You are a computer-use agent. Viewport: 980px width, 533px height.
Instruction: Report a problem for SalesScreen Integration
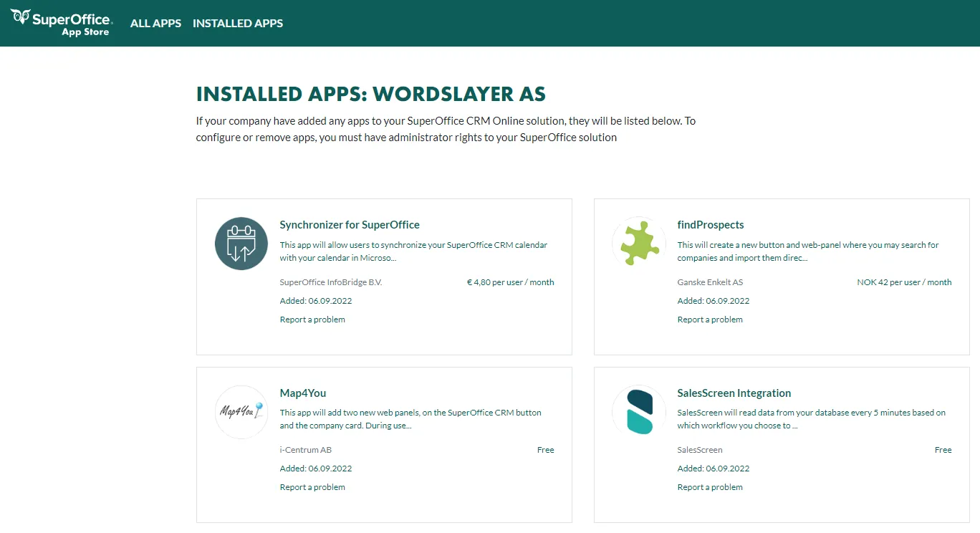pyautogui.click(x=710, y=487)
